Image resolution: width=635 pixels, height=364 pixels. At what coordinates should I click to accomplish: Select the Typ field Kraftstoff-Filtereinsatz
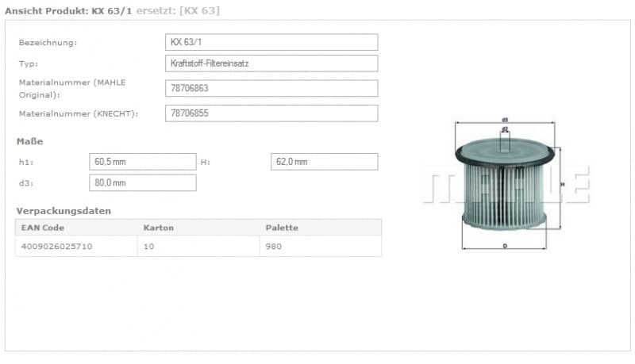271,63
